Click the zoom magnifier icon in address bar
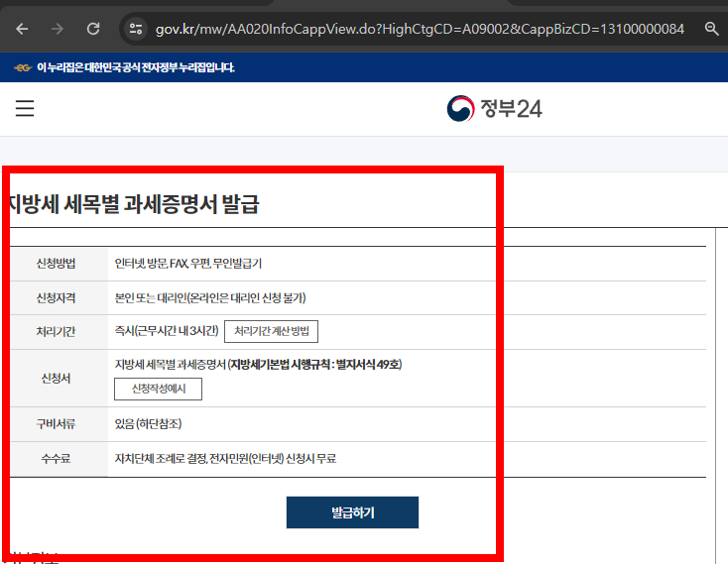This screenshot has height=564, width=728. click(711, 29)
